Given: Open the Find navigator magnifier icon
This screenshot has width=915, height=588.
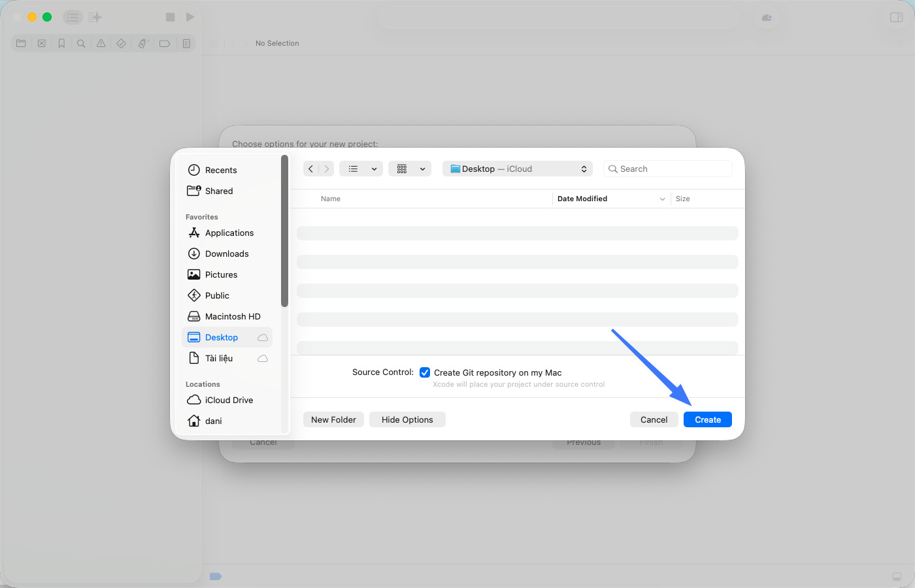Looking at the screenshot, I should tap(81, 43).
